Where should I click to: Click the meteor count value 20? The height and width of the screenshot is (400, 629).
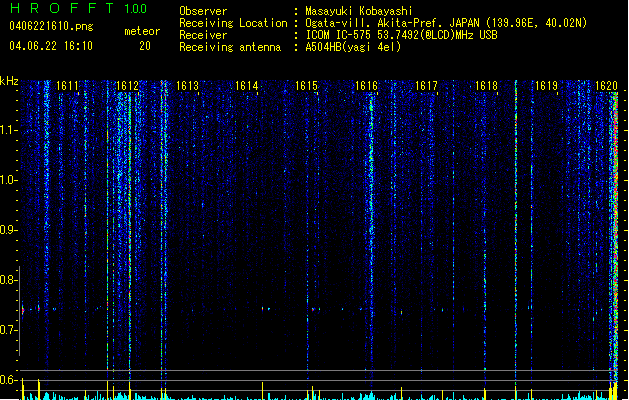[145, 46]
